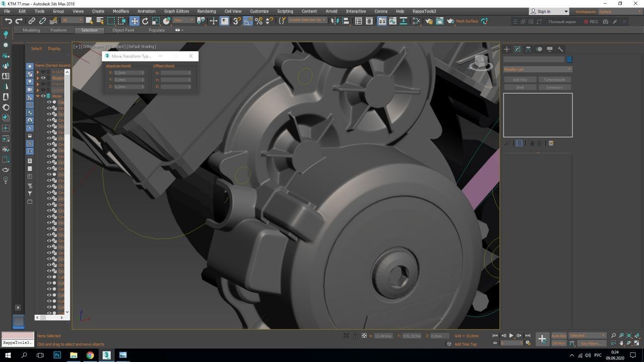The width and height of the screenshot is (644, 362).
Task: Toggle visibility eye of the Motor layer
Action: [x=43, y=96]
